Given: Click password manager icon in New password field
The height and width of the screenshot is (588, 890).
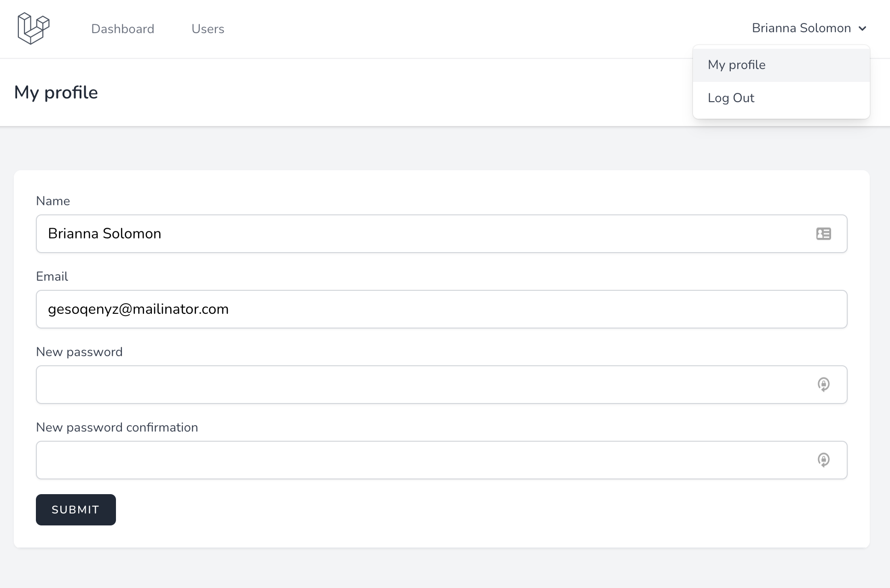Looking at the screenshot, I should click(x=823, y=384).
